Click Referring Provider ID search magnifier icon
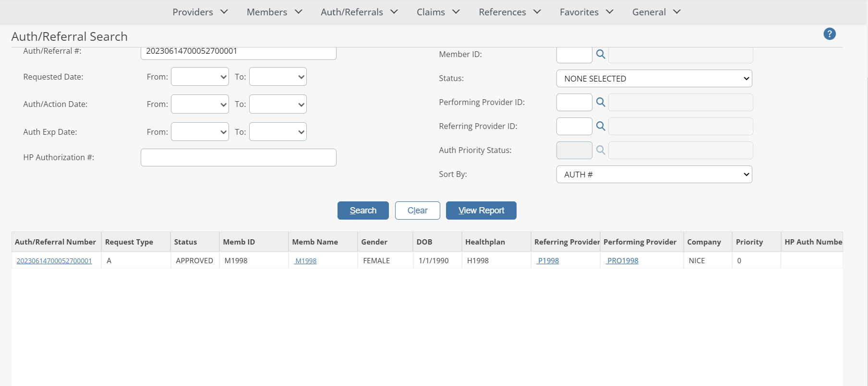868x386 pixels. 600,126
